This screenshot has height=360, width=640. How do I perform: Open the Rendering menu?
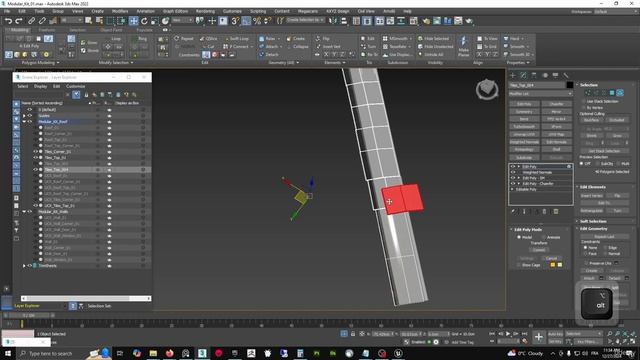[x=205, y=11]
